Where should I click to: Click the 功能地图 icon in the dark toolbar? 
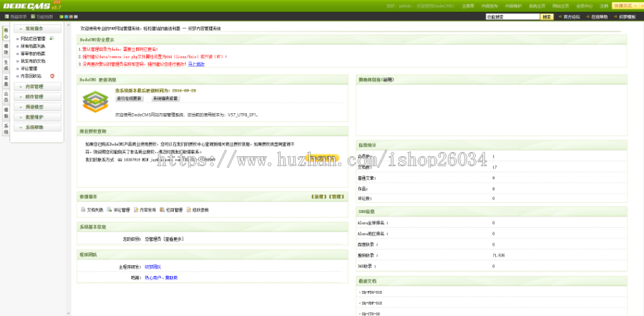33,17
